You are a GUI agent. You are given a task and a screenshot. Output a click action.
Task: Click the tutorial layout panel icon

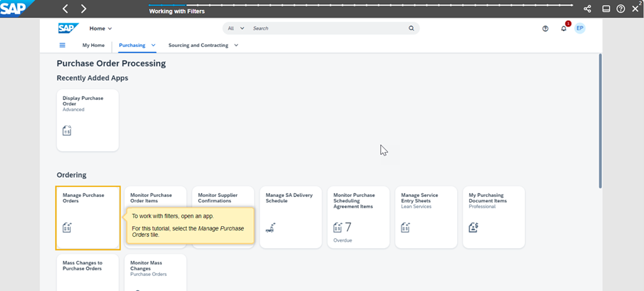[605, 9]
